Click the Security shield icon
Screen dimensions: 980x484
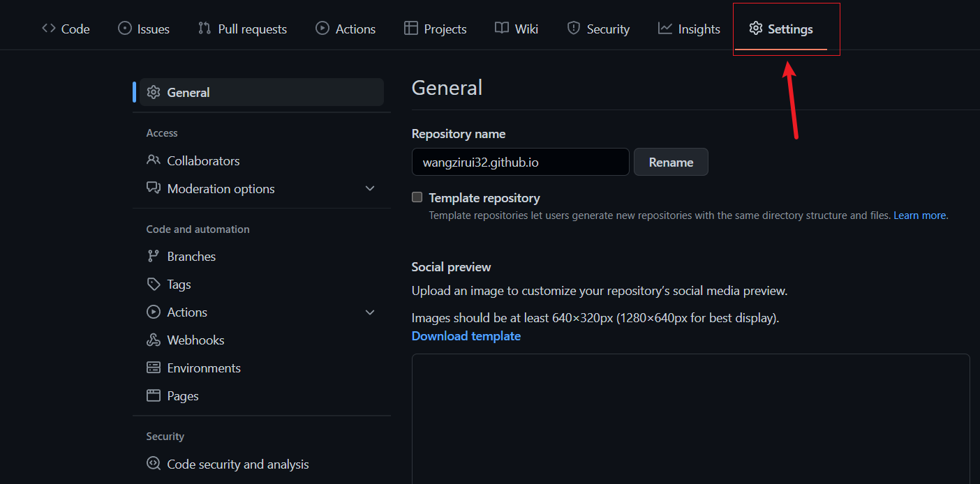tap(574, 29)
